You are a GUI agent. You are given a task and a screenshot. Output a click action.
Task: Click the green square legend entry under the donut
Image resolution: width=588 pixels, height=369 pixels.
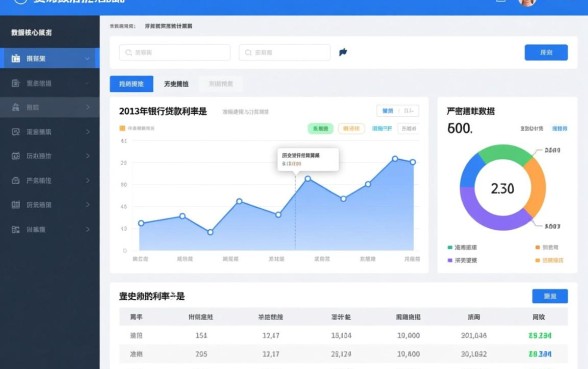462,248
